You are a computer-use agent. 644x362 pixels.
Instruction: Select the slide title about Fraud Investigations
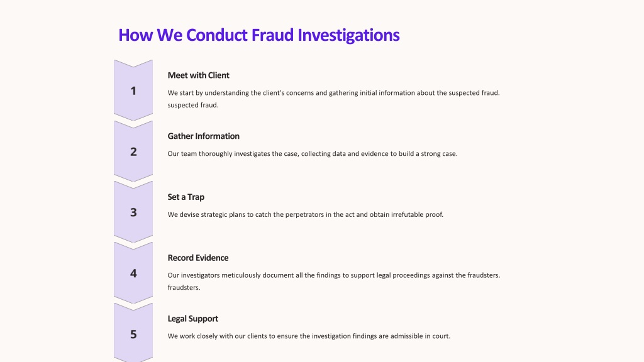coord(258,35)
